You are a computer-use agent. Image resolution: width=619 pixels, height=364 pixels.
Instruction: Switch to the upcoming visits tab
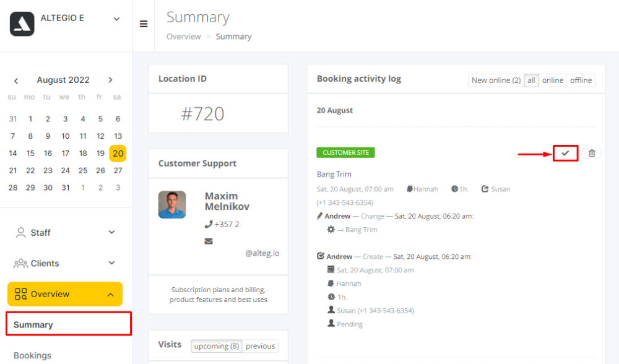pos(217,346)
